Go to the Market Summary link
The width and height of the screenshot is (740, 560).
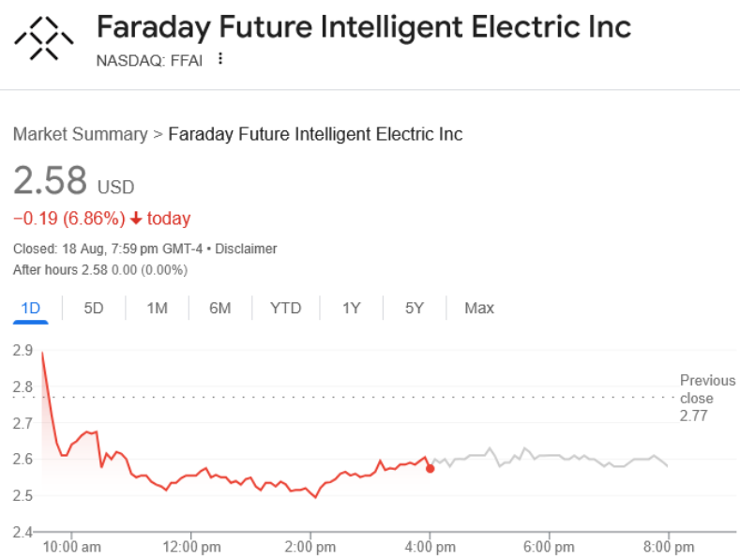80,134
